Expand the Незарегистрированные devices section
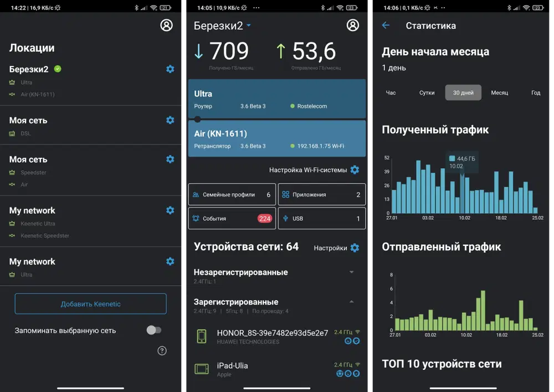The image size is (554, 392). click(x=352, y=272)
